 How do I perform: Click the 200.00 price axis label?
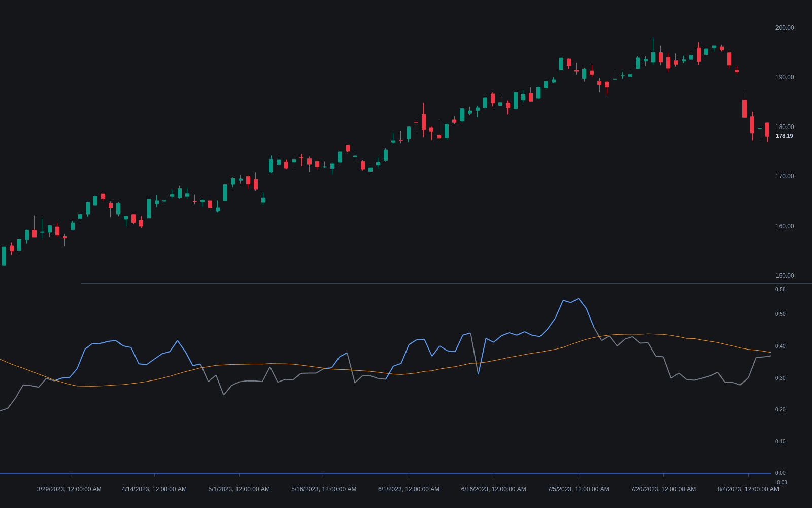coord(785,28)
